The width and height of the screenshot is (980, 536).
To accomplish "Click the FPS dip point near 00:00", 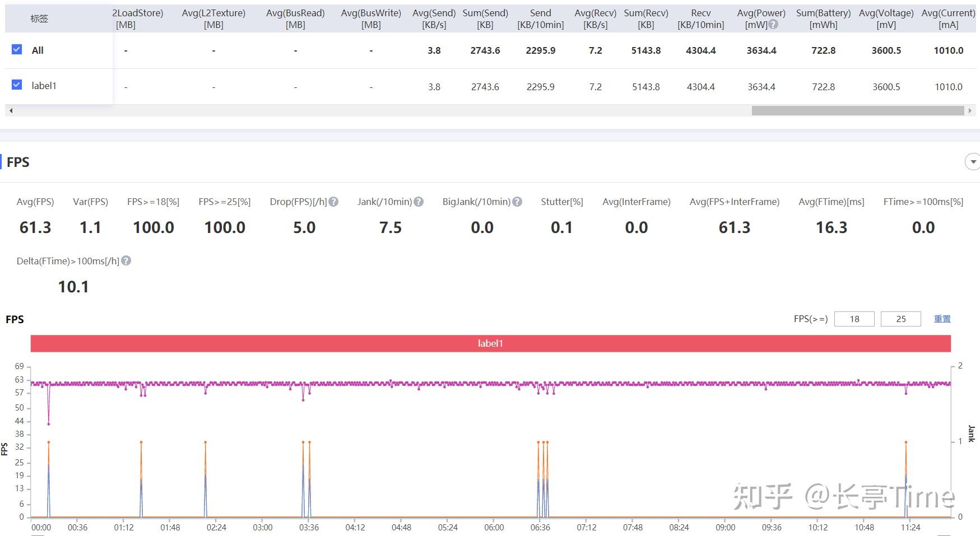I will click(49, 424).
